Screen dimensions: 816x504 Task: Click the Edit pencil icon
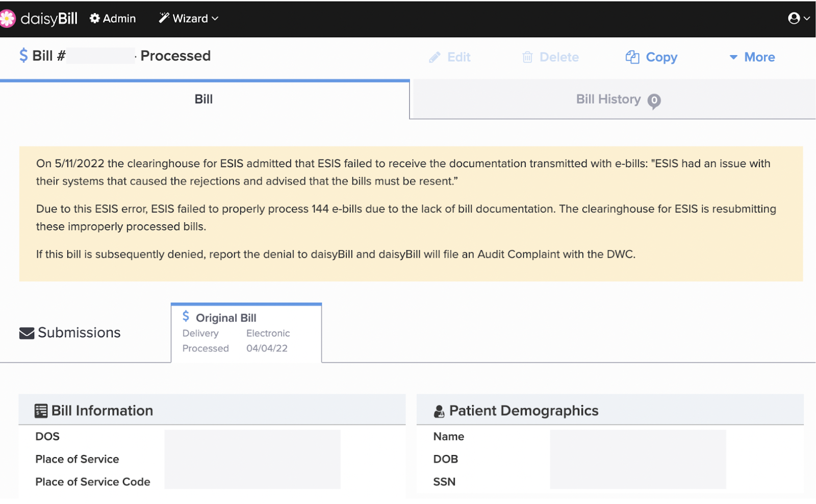[x=435, y=57]
